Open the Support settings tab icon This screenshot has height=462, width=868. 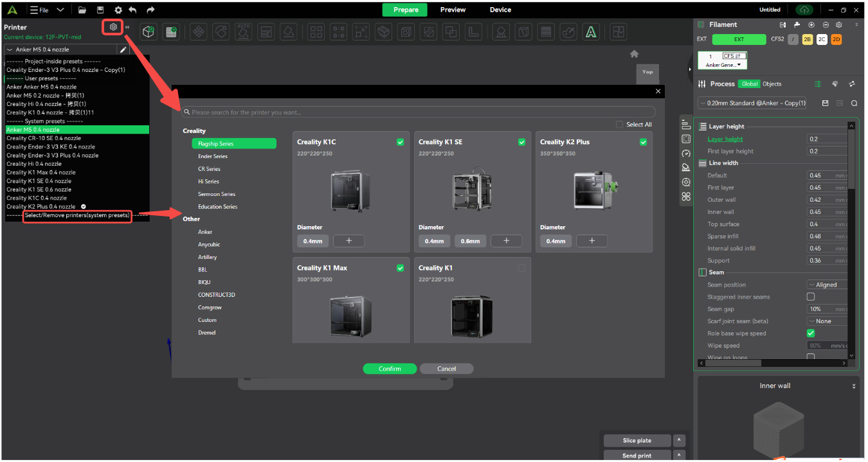686,168
